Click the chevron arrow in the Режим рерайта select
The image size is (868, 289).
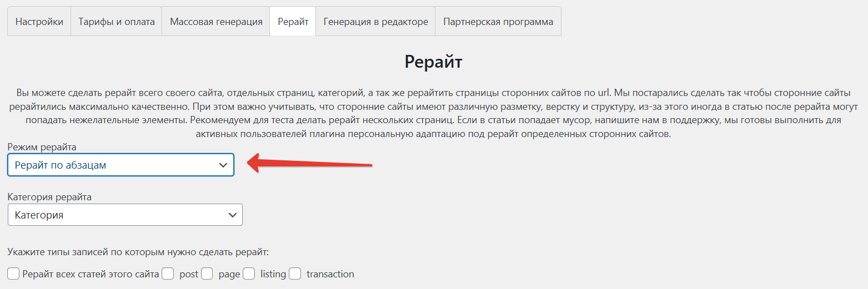(x=223, y=165)
